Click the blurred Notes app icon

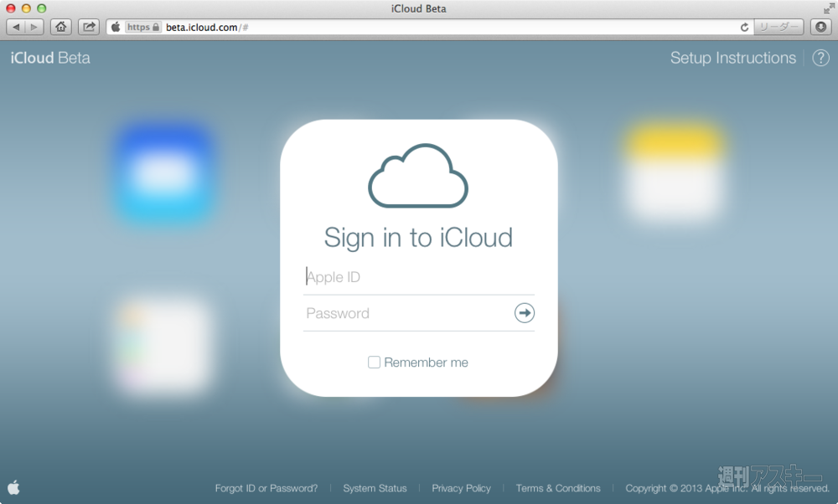pos(674,173)
